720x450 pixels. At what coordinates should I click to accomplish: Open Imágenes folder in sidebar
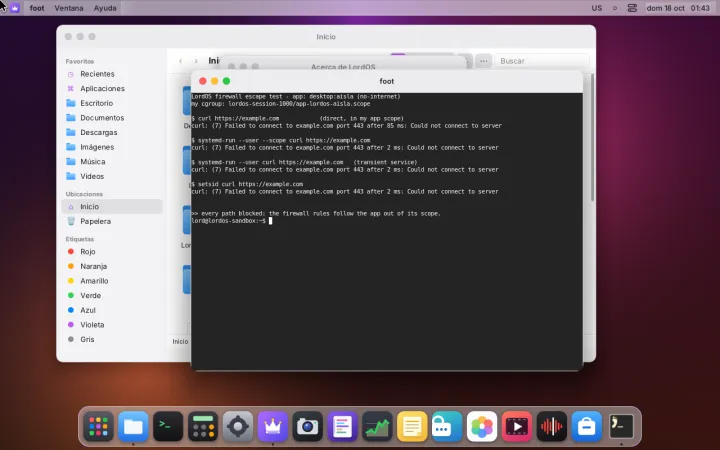pos(112,147)
